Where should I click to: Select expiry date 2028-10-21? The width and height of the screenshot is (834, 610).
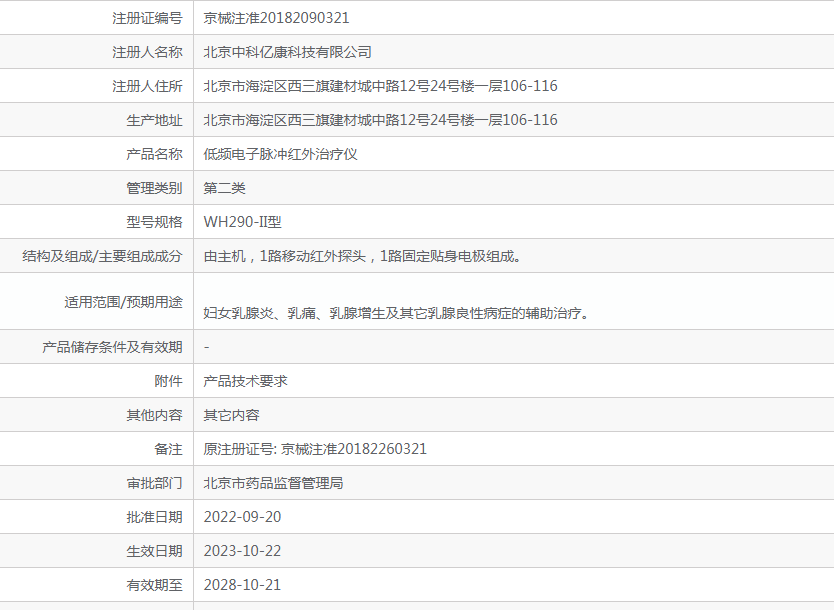(x=242, y=585)
